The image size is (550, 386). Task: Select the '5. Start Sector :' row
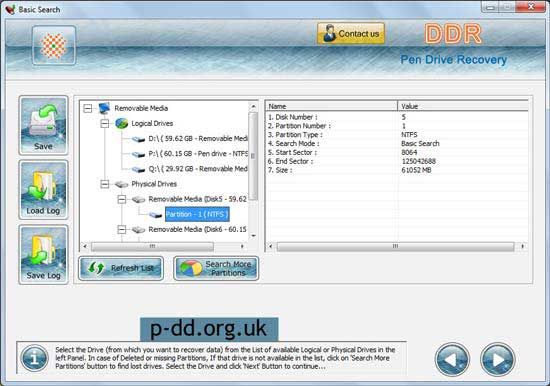[x=397, y=152]
